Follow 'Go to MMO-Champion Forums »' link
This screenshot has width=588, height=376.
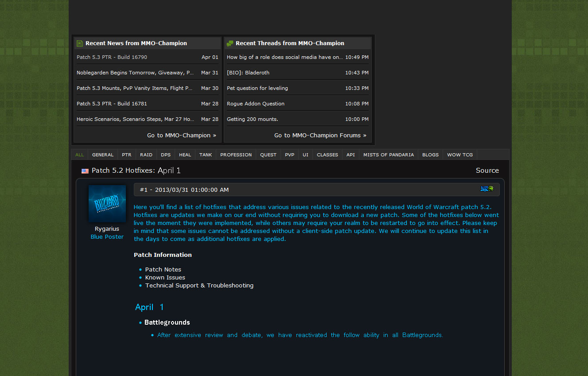click(x=320, y=136)
